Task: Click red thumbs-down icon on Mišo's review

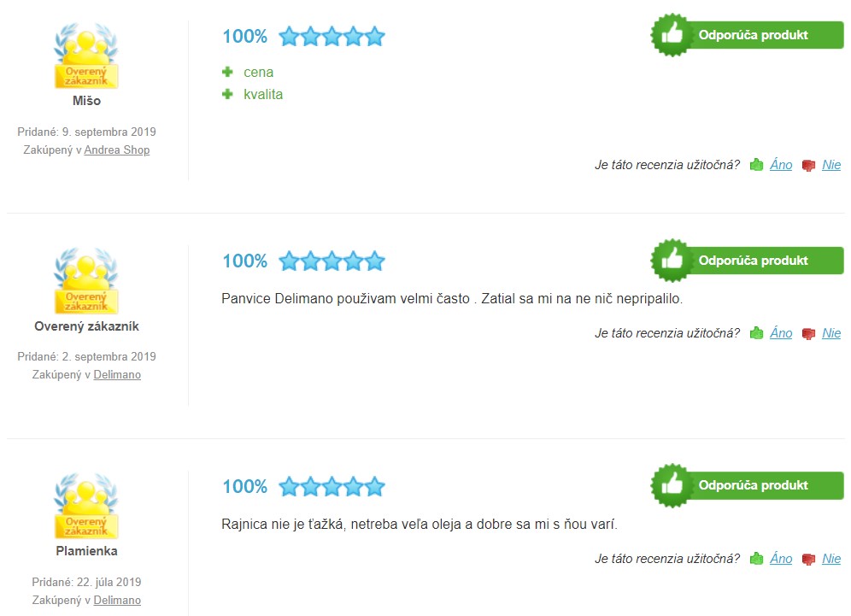Action: click(808, 166)
